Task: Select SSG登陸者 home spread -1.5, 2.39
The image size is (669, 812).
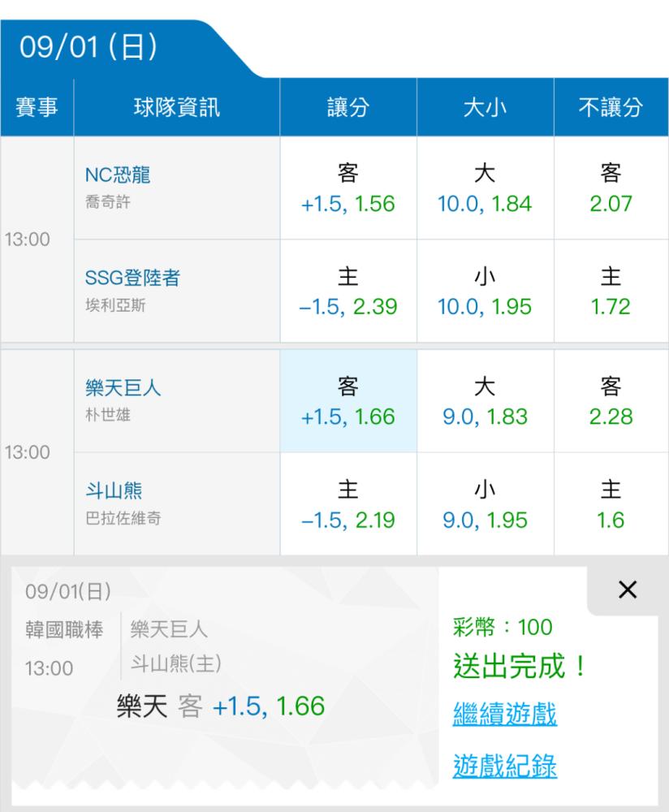Action: 348,291
